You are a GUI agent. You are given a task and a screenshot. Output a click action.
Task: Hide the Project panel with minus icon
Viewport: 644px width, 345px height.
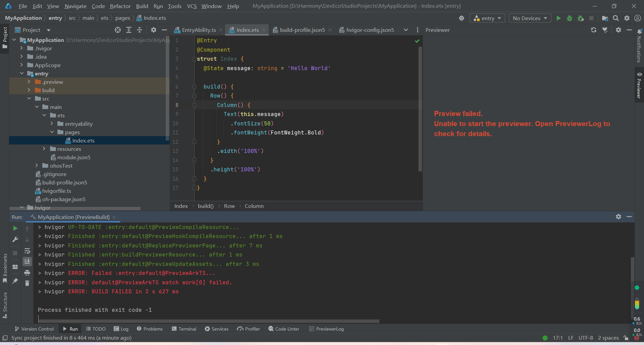pyautogui.click(x=164, y=30)
